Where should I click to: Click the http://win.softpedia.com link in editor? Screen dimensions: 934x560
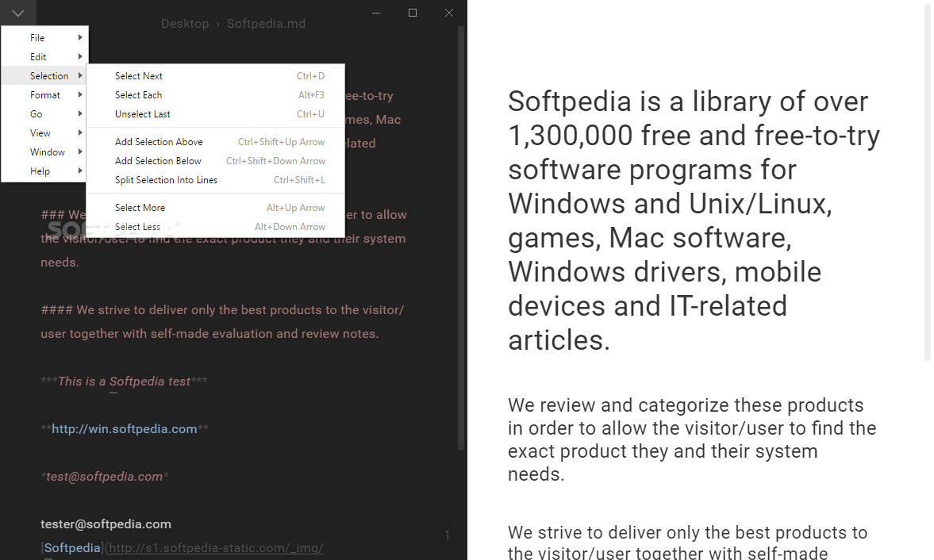tap(124, 429)
